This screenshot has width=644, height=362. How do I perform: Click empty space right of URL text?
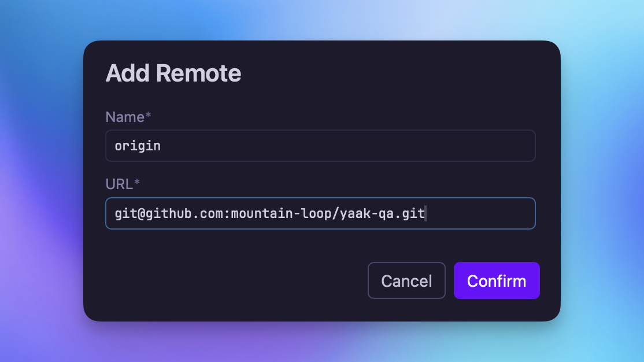[x=480, y=213]
